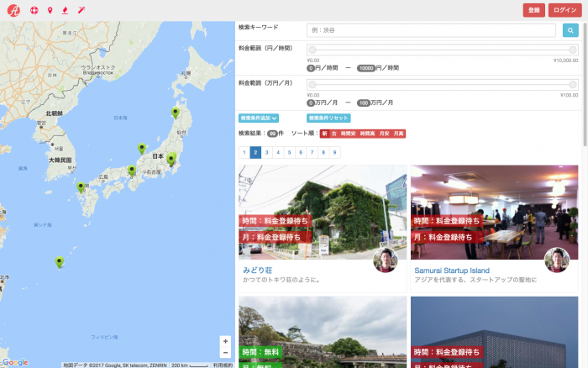
Task: Click the results panel vertical scrollbar
Action: [x=585, y=84]
